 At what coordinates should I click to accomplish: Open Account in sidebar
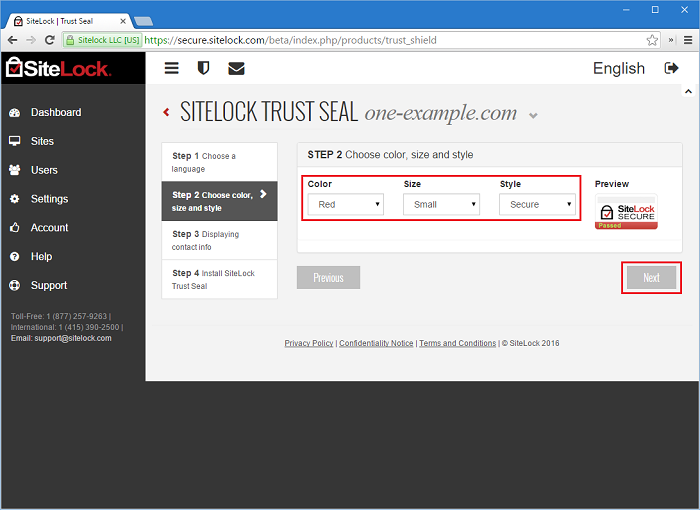point(49,227)
